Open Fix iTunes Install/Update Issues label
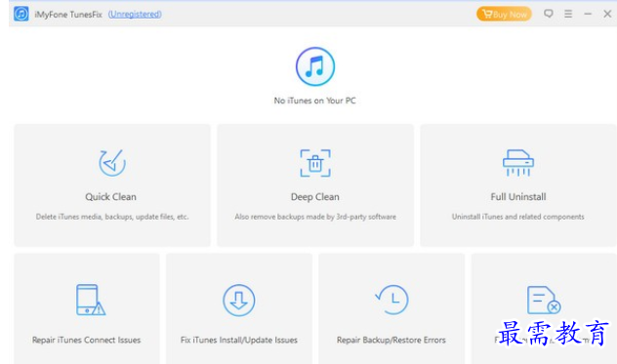 (239, 340)
